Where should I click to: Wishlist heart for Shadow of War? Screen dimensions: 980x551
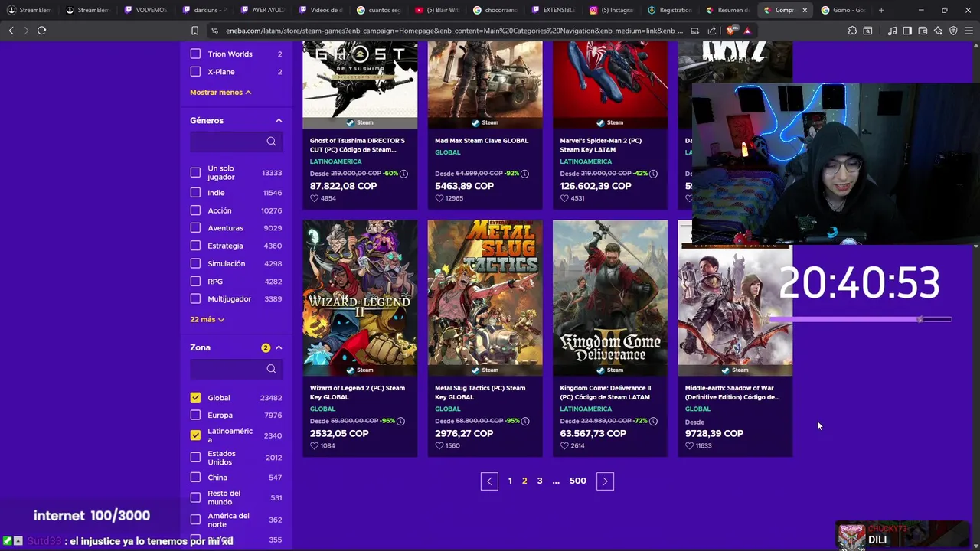pyautogui.click(x=689, y=445)
